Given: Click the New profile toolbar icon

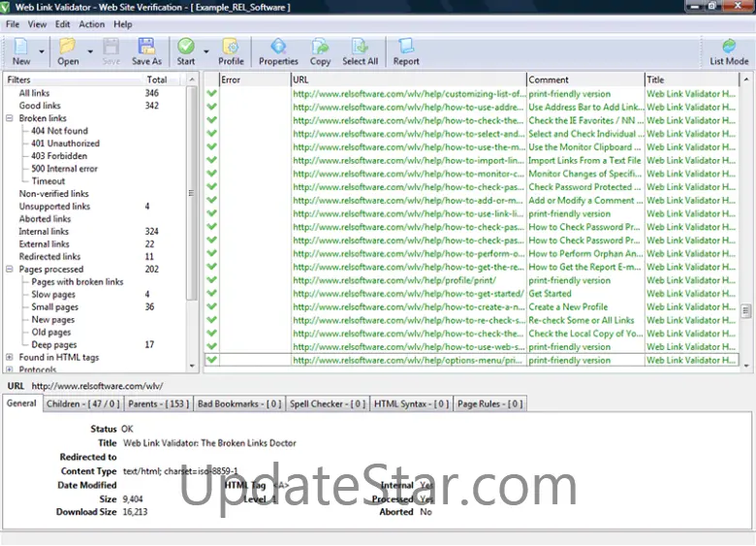Looking at the screenshot, I should [x=20, y=47].
